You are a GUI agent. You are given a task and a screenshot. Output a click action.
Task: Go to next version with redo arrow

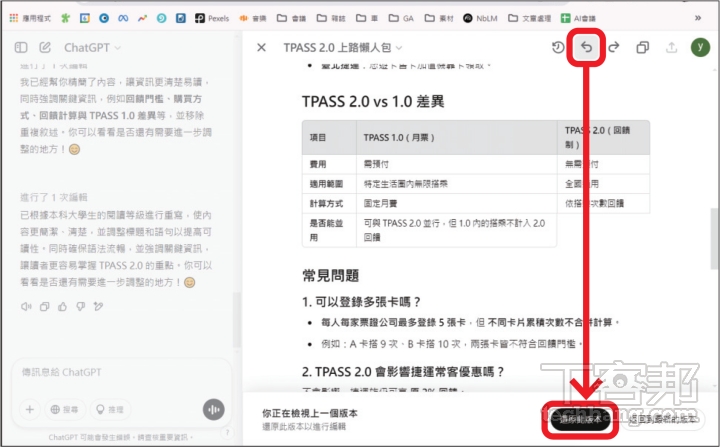(x=614, y=47)
